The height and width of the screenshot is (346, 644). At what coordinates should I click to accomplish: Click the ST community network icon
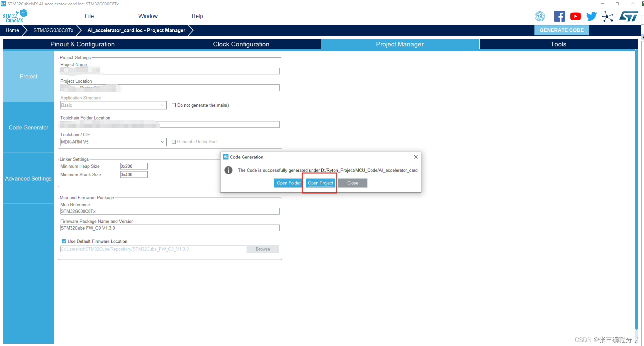click(608, 16)
